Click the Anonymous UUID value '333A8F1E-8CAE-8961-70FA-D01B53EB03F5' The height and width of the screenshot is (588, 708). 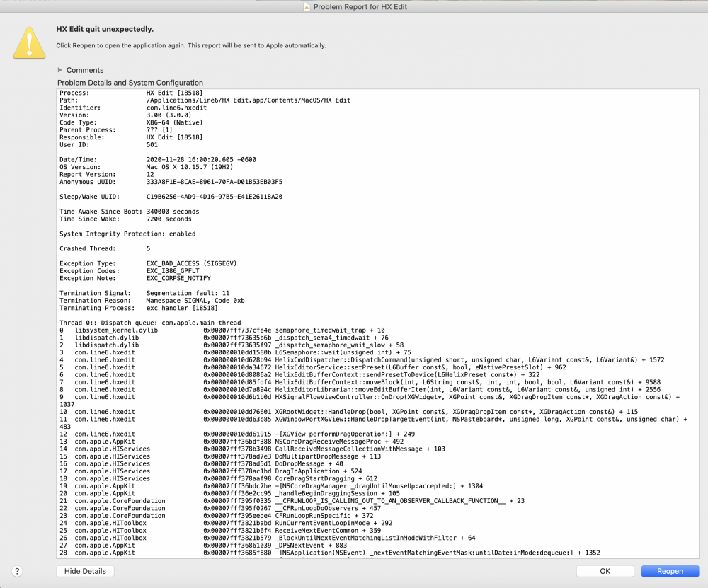click(x=215, y=182)
